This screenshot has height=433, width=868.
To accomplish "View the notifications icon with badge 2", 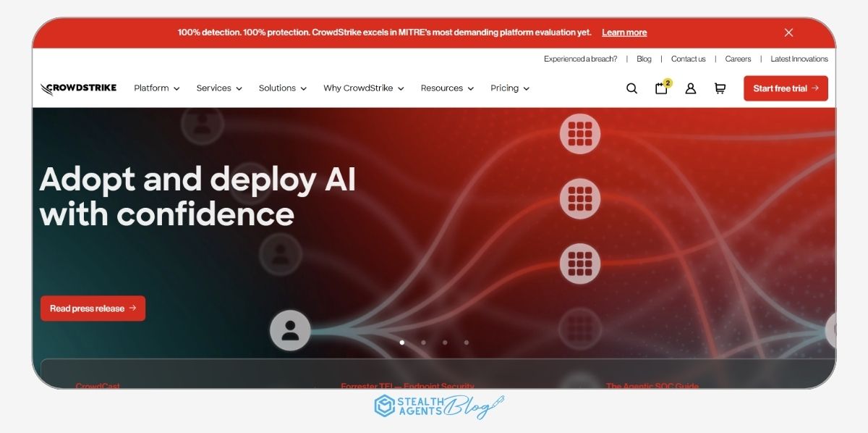I will (660, 88).
